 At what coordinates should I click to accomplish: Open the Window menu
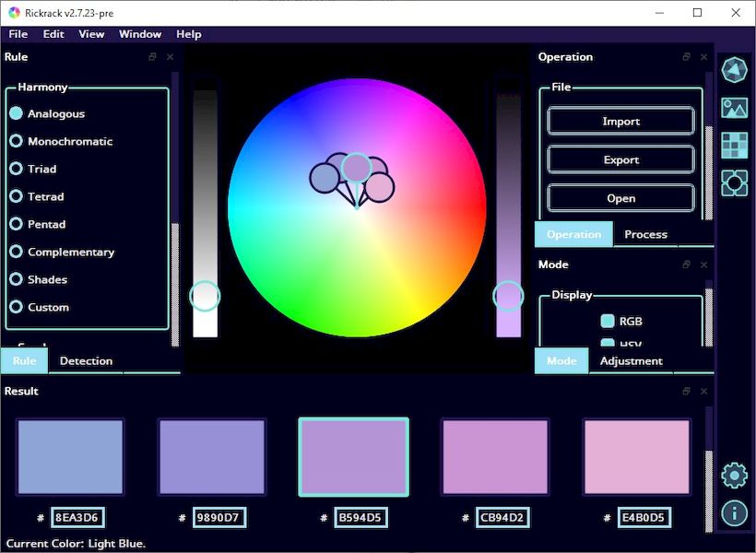coord(139,34)
